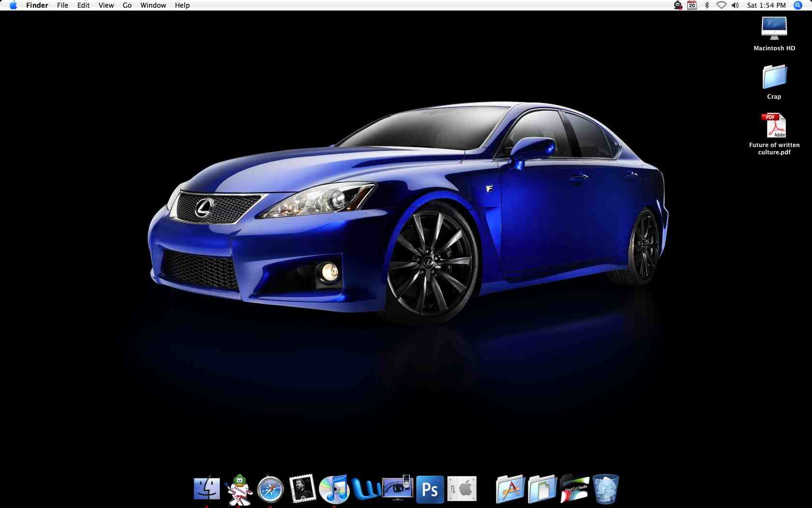Image resolution: width=812 pixels, height=508 pixels.
Task: Launch iTunes from the Dock
Action: click(334, 489)
